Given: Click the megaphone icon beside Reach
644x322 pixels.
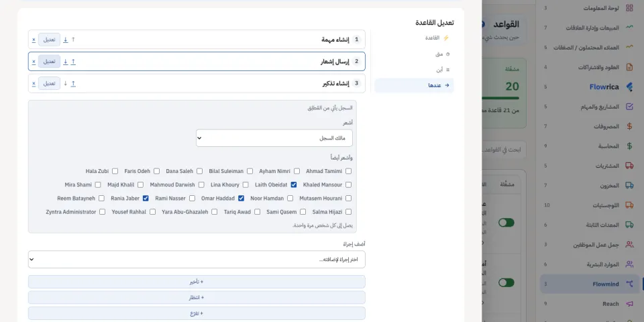Looking at the screenshot, I should pos(629,303).
